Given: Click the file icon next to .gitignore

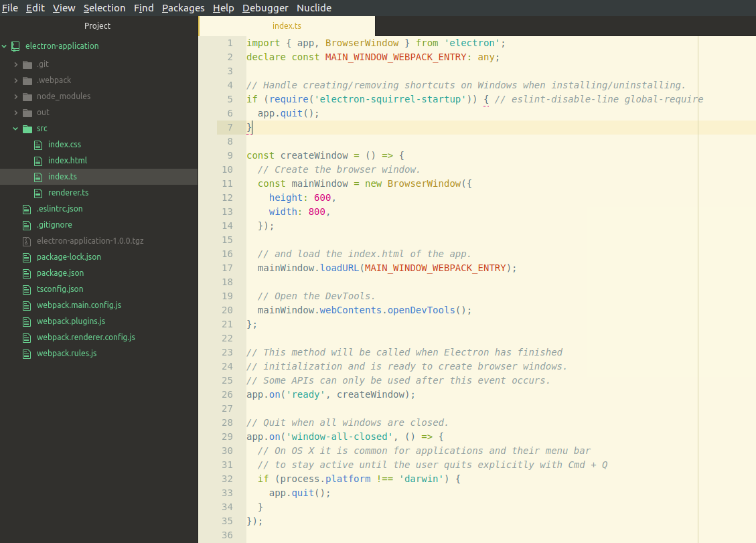Looking at the screenshot, I should [x=26, y=224].
